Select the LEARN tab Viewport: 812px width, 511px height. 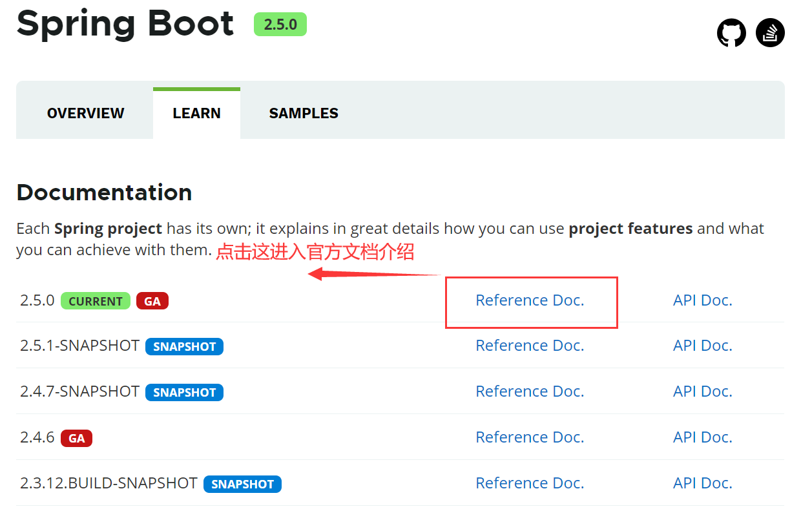[196, 113]
